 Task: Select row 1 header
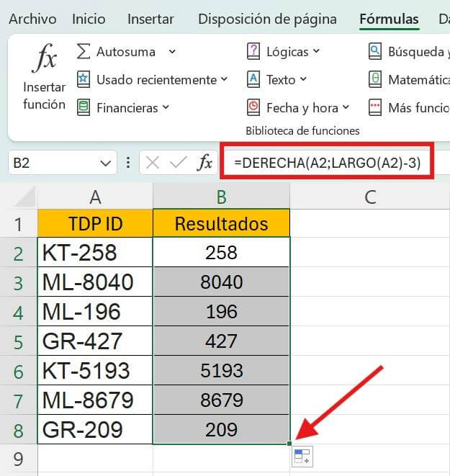pyautogui.click(x=18, y=224)
